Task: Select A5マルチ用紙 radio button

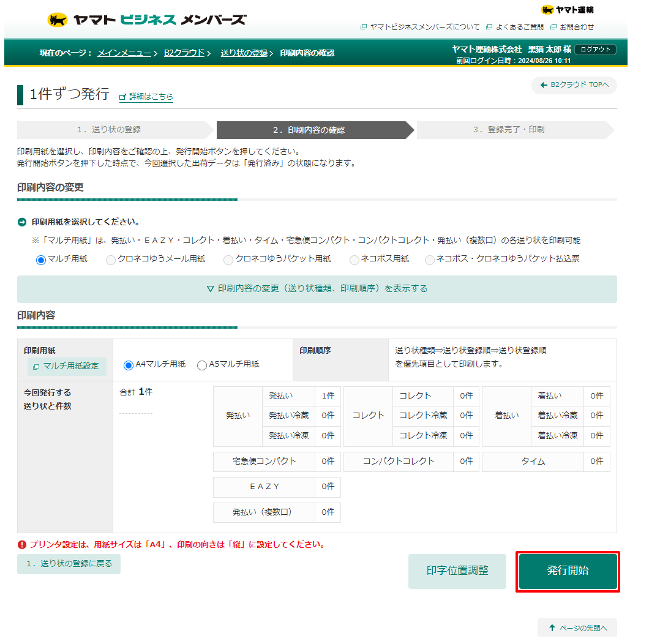Action: tap(202, 365)
